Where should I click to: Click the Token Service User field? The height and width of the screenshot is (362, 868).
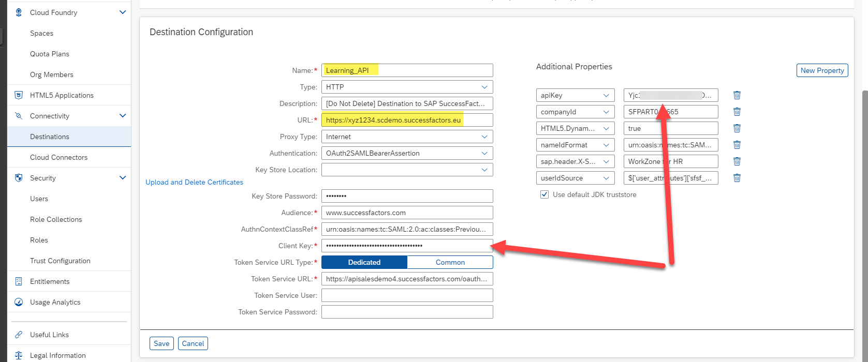click(x=407, y=295)
